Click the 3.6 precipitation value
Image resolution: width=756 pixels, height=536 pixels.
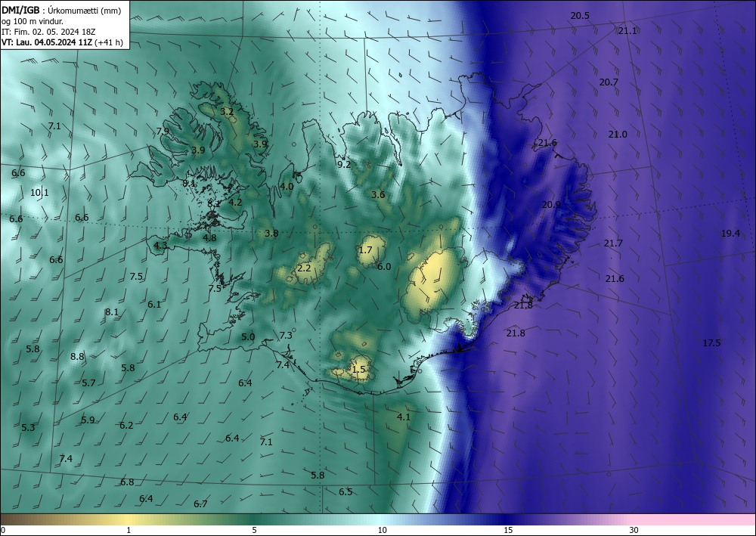[x=378, y=195]
